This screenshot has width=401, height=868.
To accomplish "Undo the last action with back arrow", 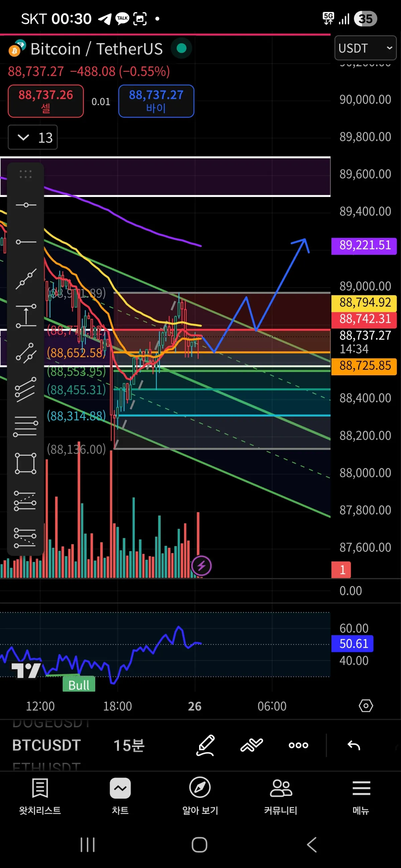I will tap(354, 745).
